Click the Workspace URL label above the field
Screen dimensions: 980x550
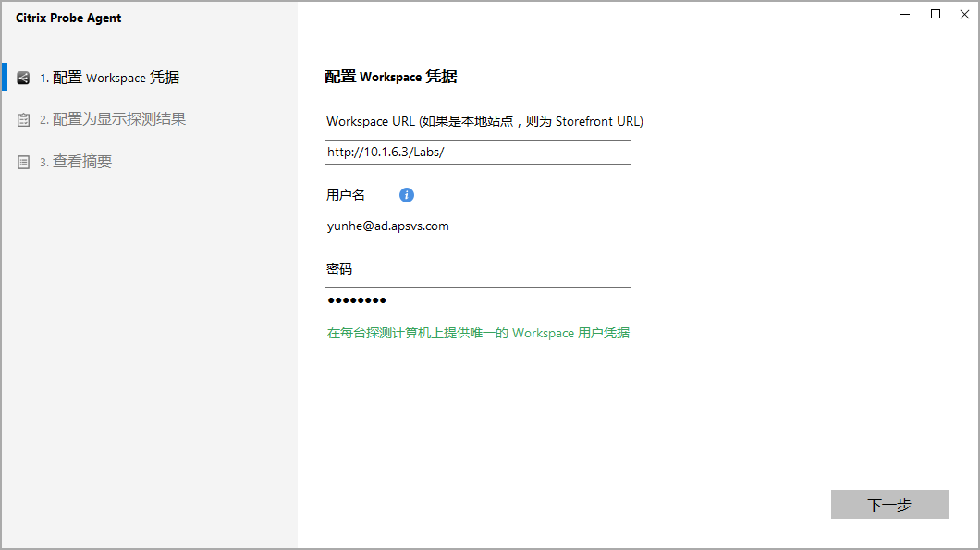tap(484, 121)
